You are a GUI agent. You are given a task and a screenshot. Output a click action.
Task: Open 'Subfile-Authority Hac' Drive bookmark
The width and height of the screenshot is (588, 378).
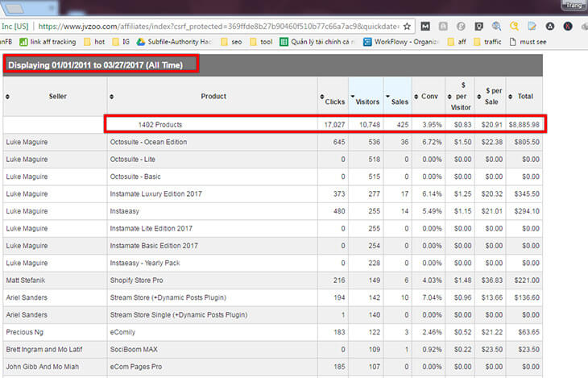click(174, 42)
